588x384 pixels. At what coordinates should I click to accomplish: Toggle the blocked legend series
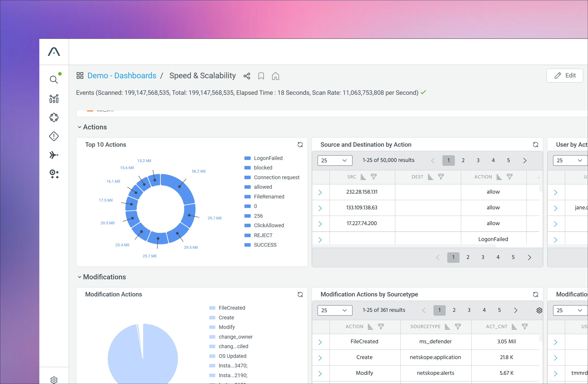263,168
